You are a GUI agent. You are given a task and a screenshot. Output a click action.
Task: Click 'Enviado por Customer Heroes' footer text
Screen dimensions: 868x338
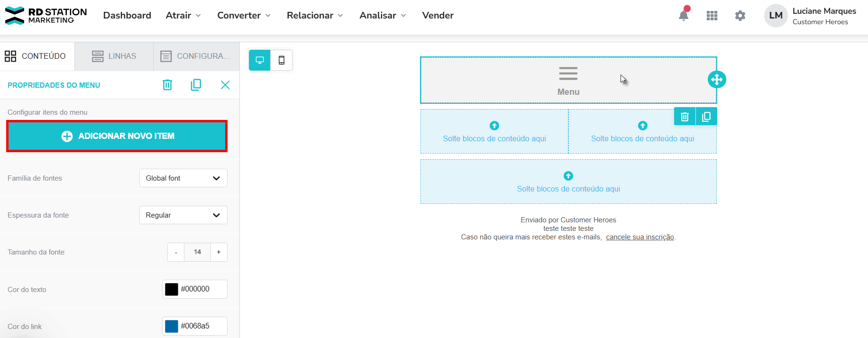tap(568, 220)
